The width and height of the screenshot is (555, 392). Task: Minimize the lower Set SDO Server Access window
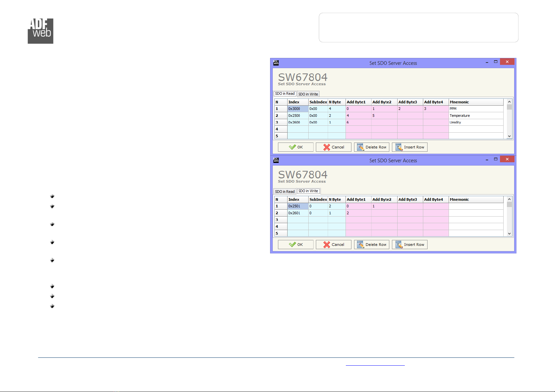click(x=487, y=159)
